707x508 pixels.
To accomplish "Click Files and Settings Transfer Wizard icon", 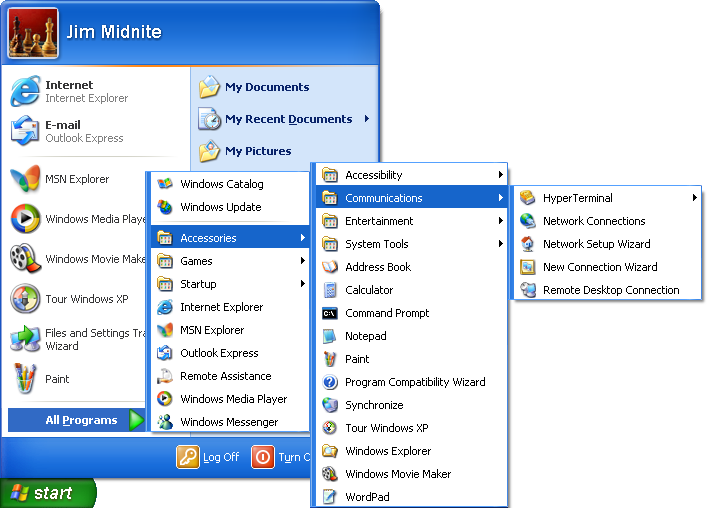I will [25, 339].
